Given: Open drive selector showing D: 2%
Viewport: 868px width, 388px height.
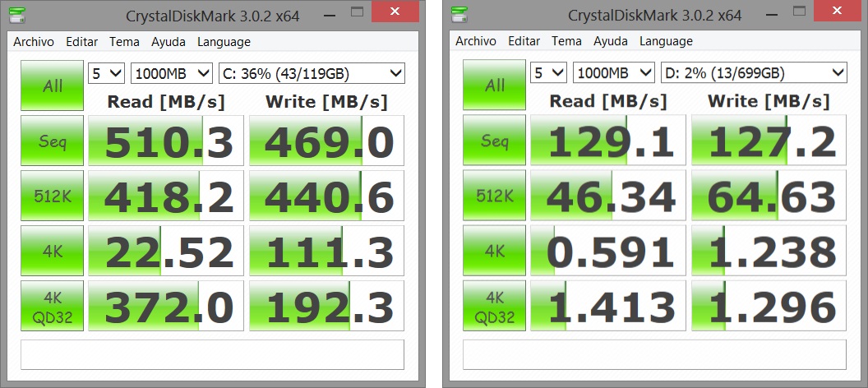Looking at the screenshot, I should [754, 72].
